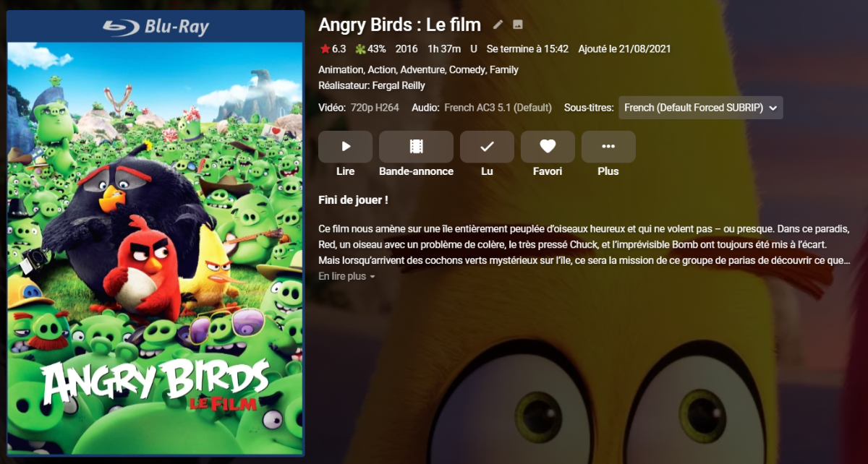The width and height of the screenshot is (868, 464).
Task: Click the 43% critic rating icon
Action: [359, 49]
